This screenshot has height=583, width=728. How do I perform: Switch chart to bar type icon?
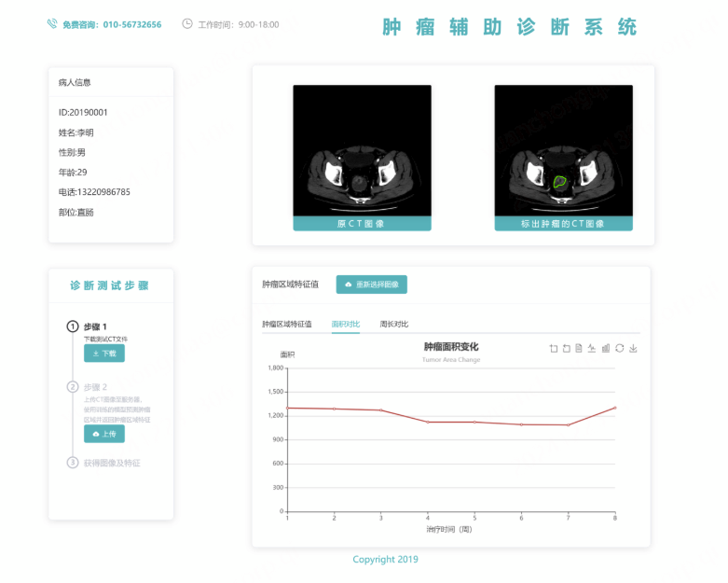(606, 349)
